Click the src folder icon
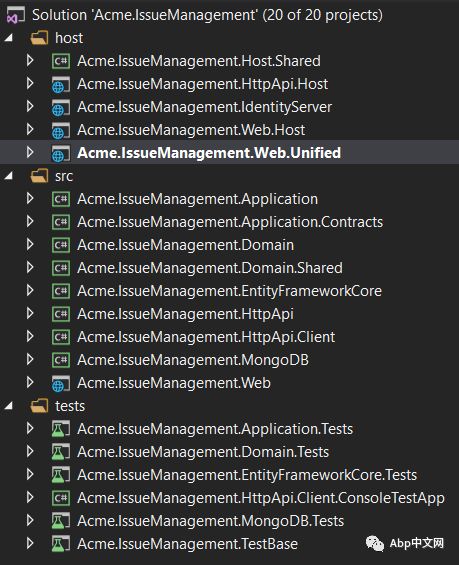This screenshot has width=459, height=565. tap(39, 176)
